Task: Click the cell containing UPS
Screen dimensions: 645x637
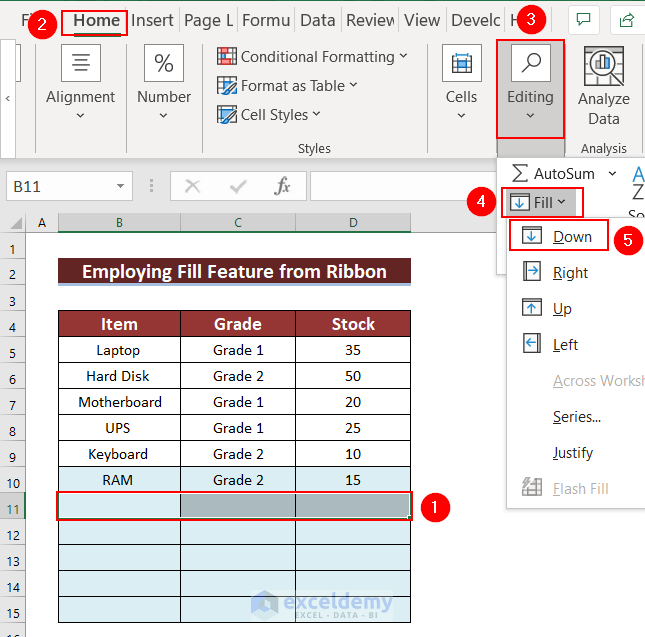Action: (119, 428)
